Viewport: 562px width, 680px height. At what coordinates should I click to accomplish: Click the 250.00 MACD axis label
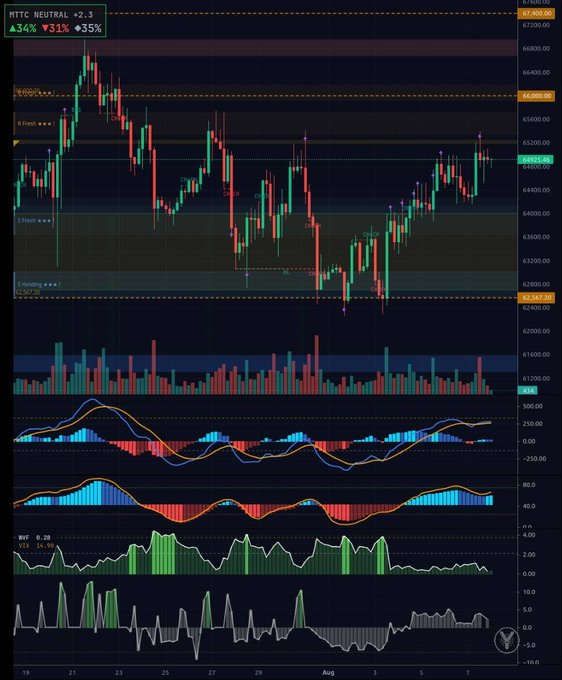[x=532, y=424]
